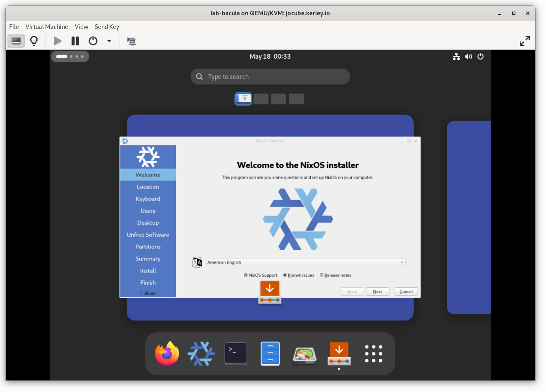The height and width of the screenshot is (392, 546).
Task: Select the fourth workspace thumbnail
Action: (x=296, y=99)
